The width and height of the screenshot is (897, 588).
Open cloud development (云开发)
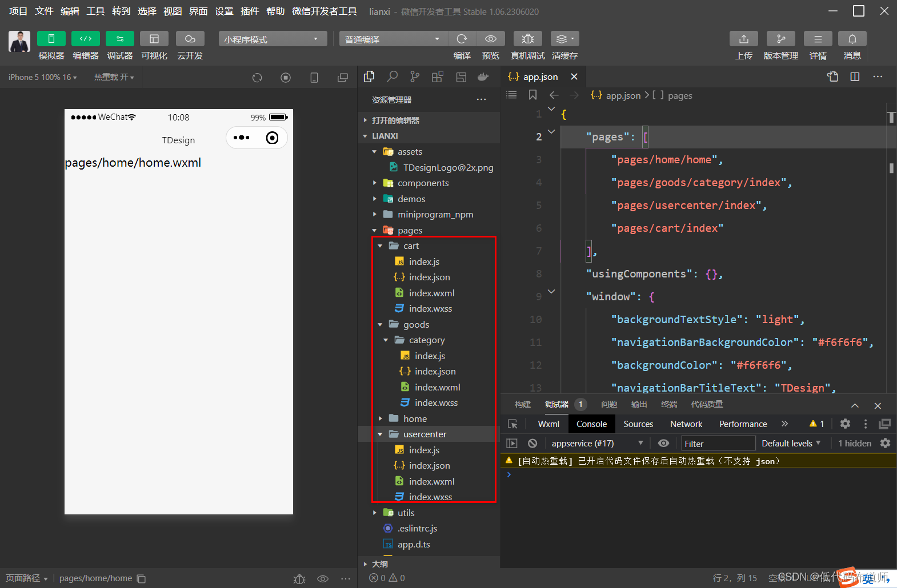(190, 38)
